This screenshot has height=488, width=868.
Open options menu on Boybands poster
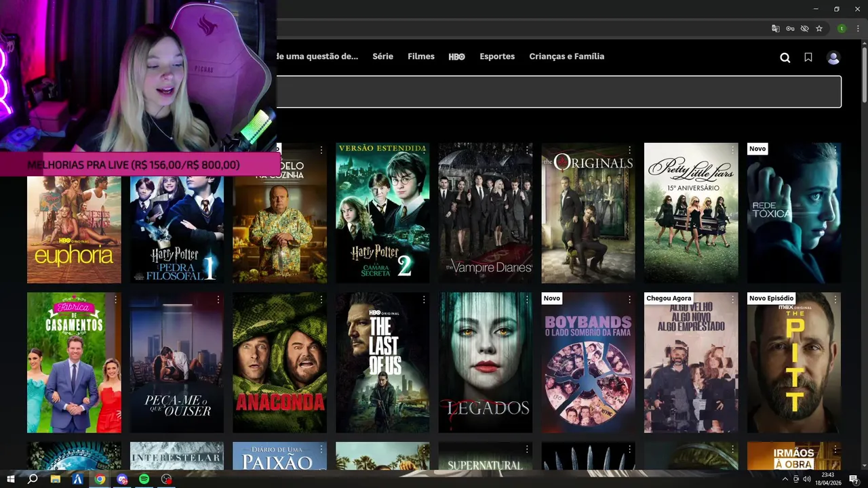point(630,300)
